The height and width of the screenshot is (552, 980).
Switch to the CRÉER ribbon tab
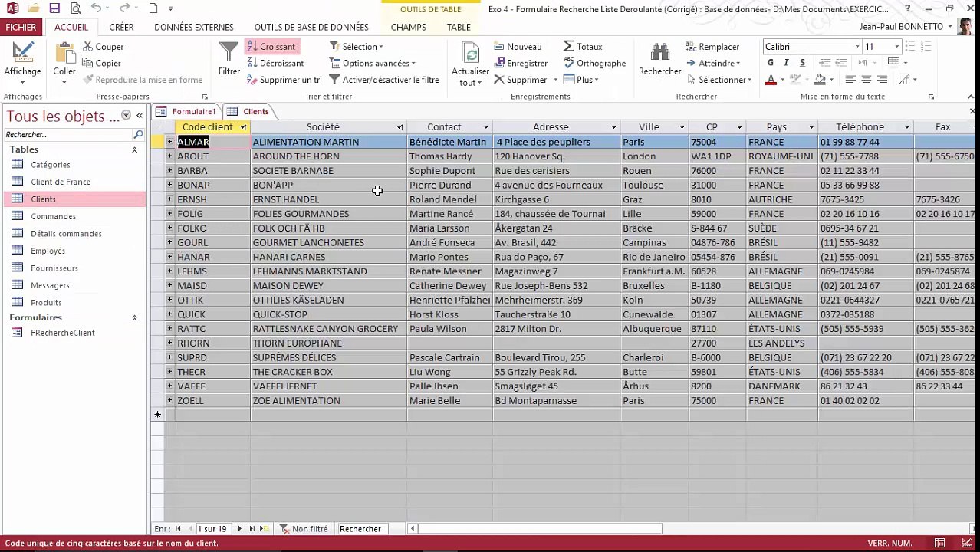[x=121, y=27]
